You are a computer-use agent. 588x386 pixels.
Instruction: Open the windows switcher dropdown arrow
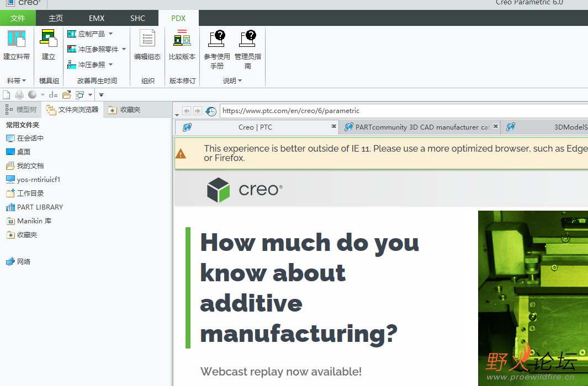point(90,95)
